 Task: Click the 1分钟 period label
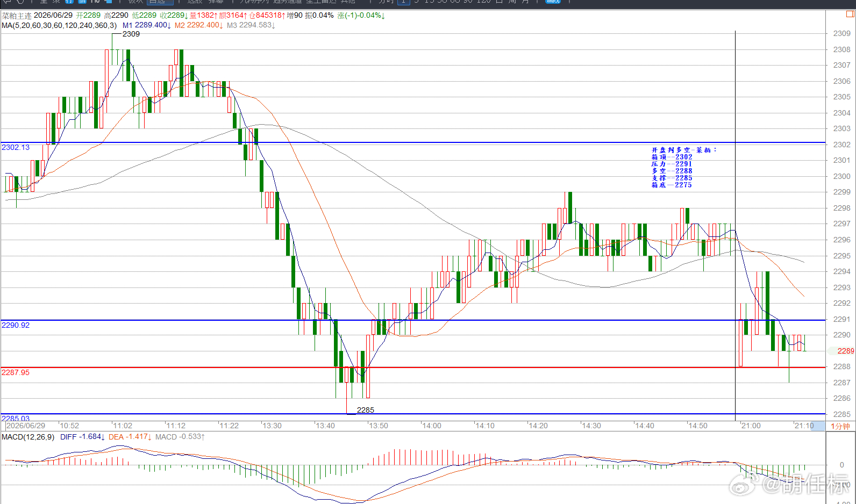[840, 426]
